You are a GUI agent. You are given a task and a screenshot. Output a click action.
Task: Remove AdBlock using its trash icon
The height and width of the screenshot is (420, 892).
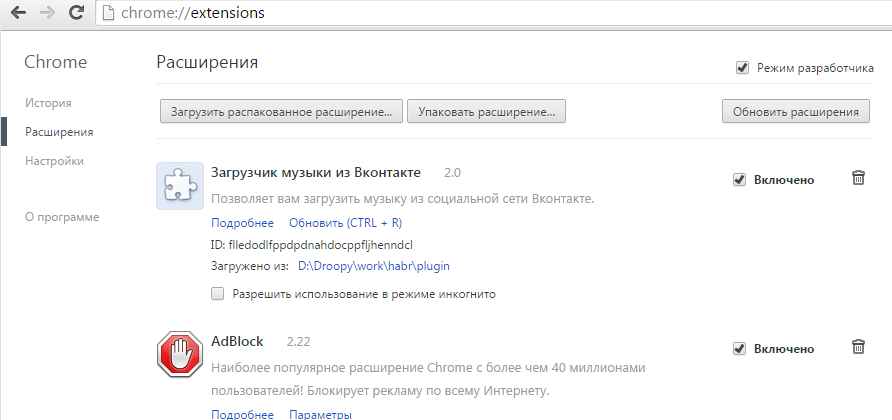[x=858, y=346]
